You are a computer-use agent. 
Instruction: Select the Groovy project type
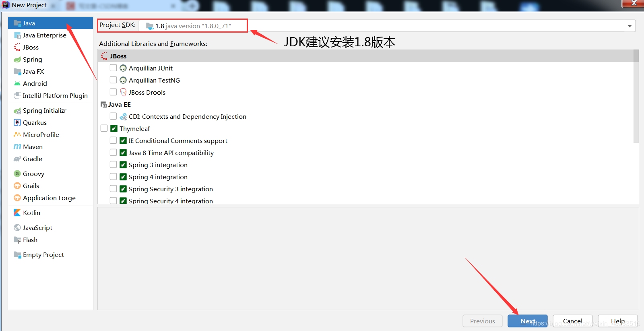tap(50, 174)
